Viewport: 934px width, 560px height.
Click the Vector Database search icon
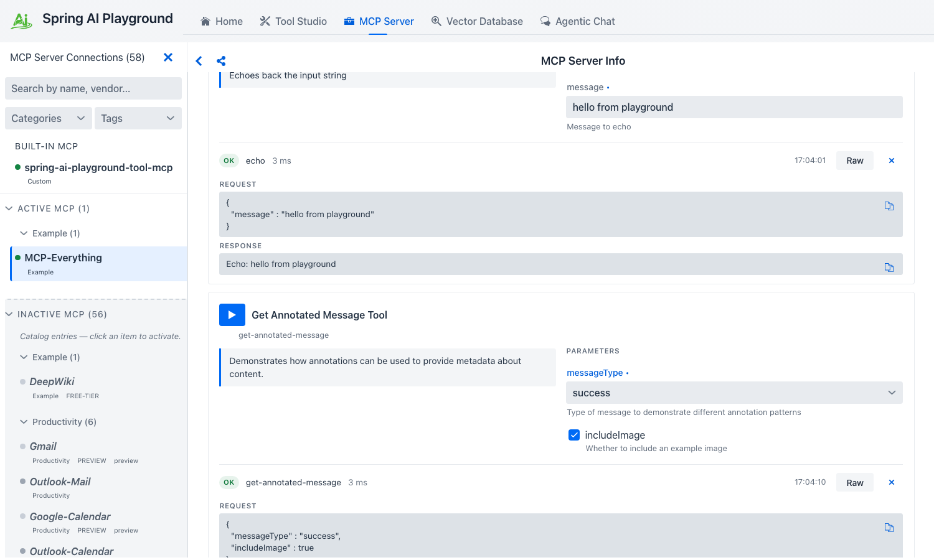point(436,21)
